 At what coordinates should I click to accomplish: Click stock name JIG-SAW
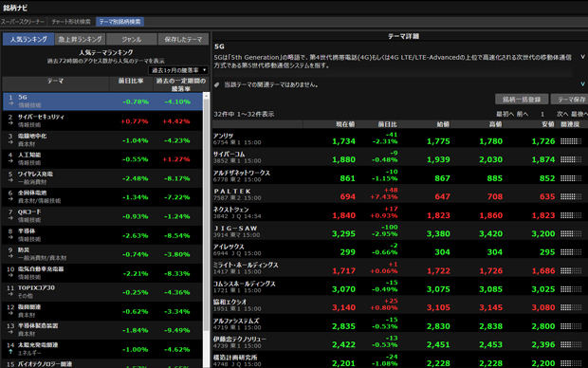click(235, 228)
